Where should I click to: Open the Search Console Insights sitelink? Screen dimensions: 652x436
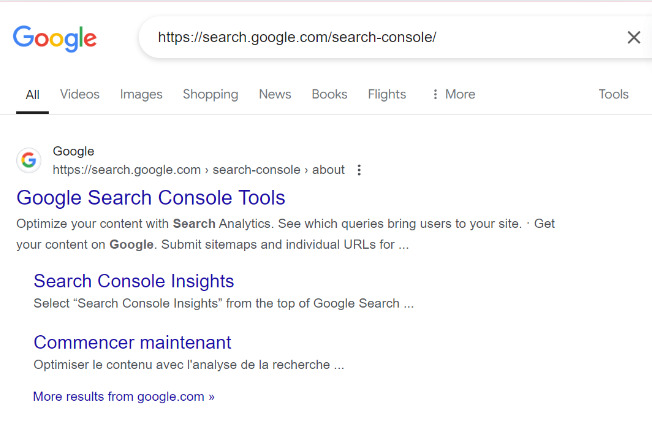tap(134, 281)
